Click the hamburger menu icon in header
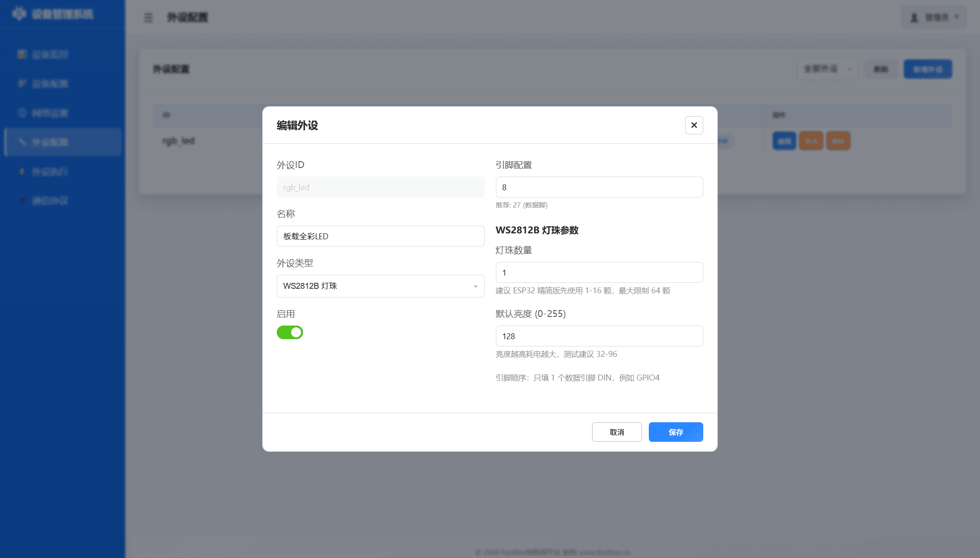This screenshot has width=980, height=558. tap(148, 18)
